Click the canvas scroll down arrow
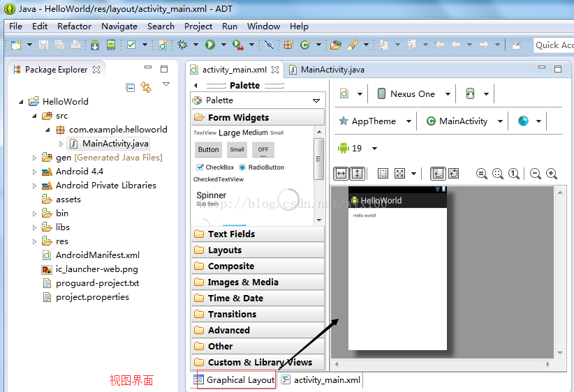This screenshot has height=392, width=574. point(560,353)
